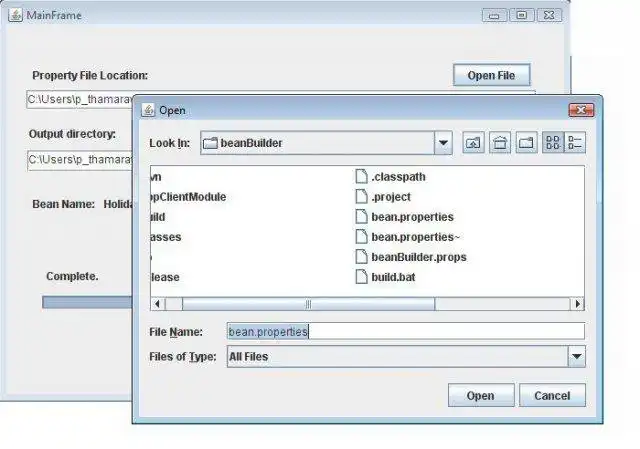Click the file list horizontal scrollbar thumb
The width and height of the screenshot is (640, 449).
[x=309, y=304]
